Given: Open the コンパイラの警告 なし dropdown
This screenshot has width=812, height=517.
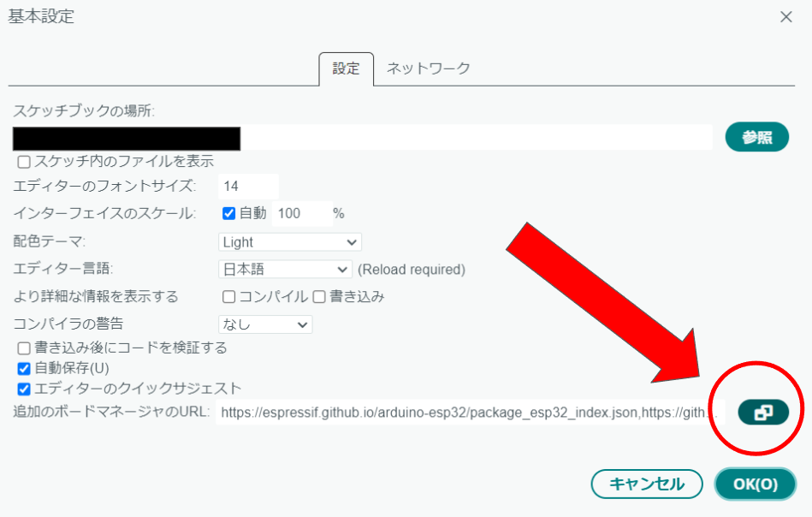Looking at the screenshot, I should 265,324.
